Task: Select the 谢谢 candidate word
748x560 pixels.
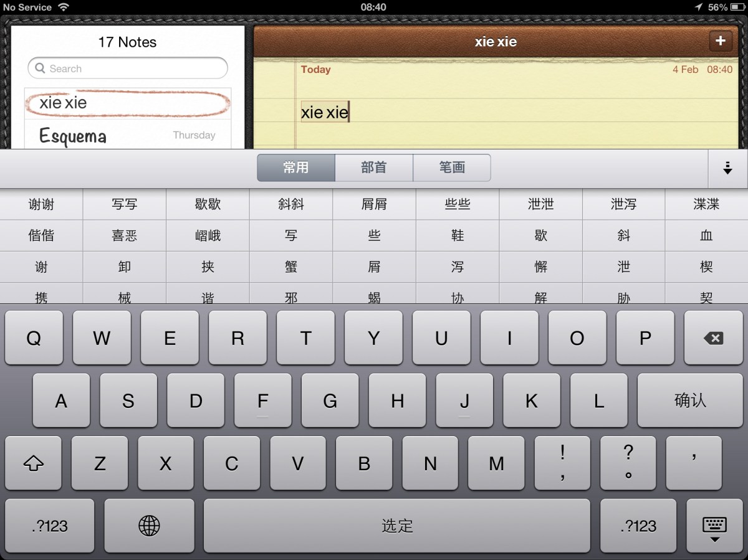Action: (x=41, y=204)
